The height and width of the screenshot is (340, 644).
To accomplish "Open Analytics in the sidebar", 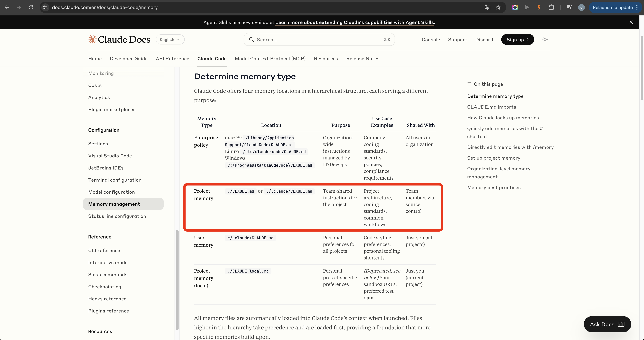I will (99, 98).
